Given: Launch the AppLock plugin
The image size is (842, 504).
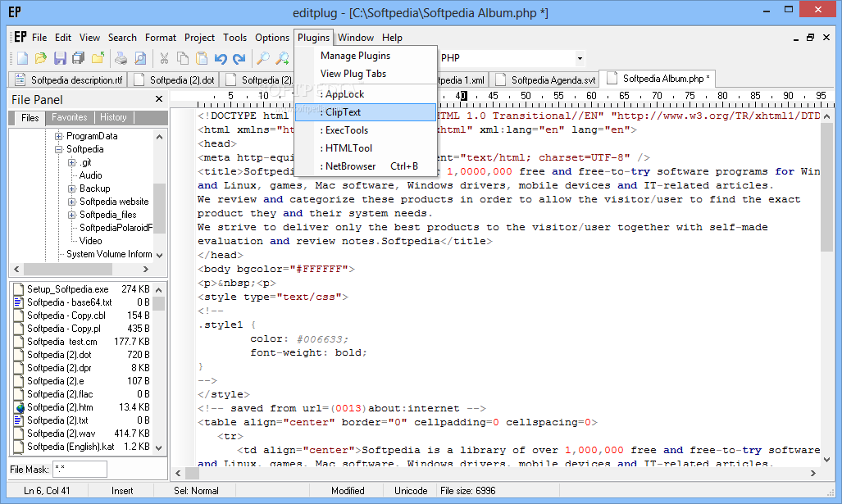Looking at the screenshot, I should (366, 94).
